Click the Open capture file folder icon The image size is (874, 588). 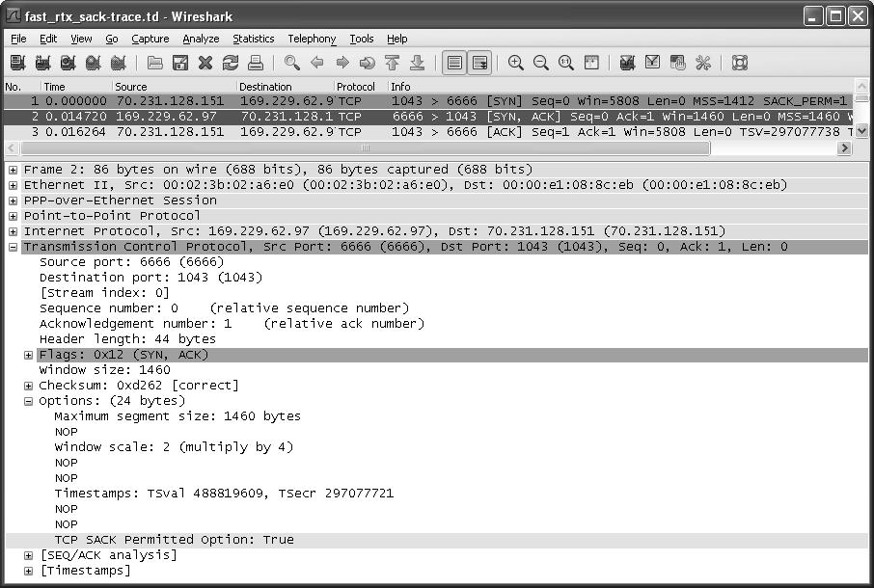pos(154,63)
